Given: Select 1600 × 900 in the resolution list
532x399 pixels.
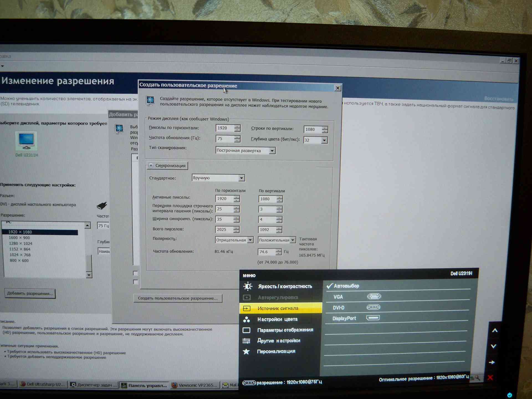Looking at the screenshot, I should 19,238.
